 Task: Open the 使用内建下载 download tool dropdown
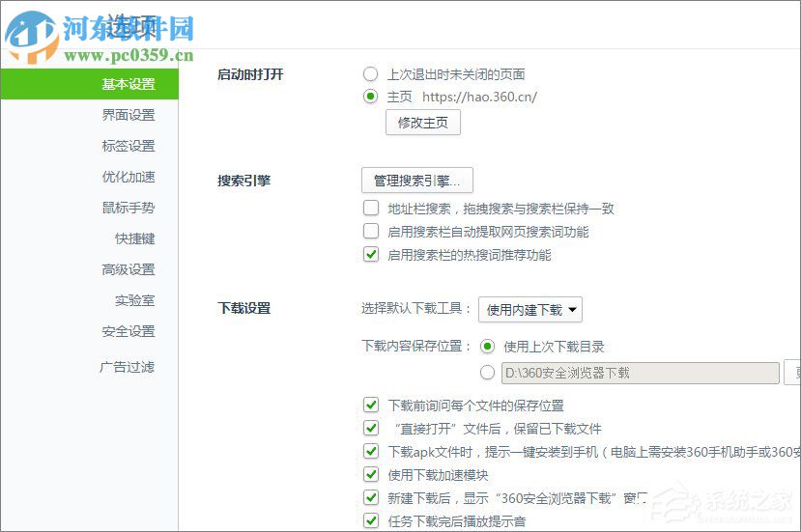(530, 309)
